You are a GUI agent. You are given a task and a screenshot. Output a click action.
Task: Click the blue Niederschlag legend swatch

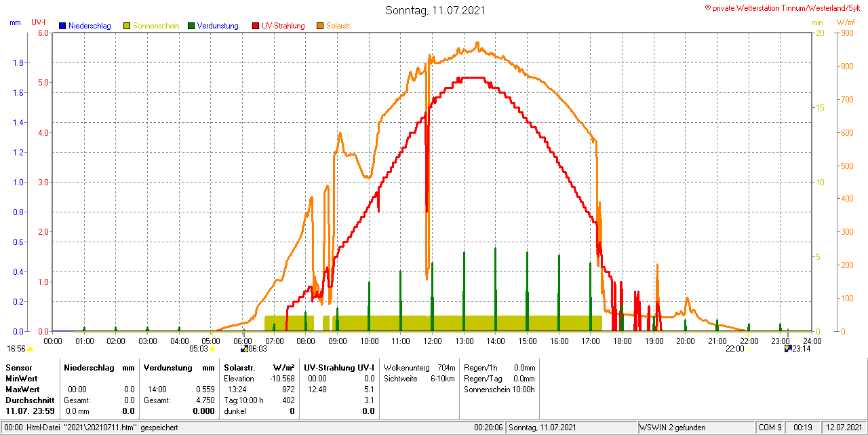(62, 26)
